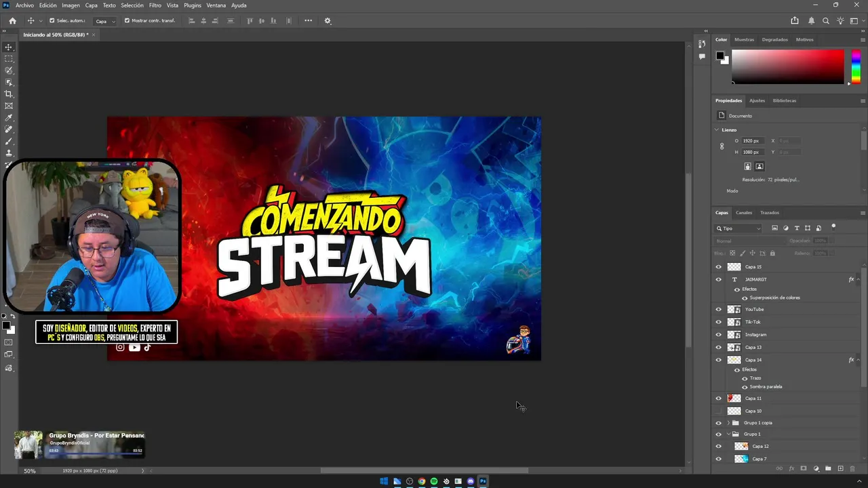Viewport: 868px width, 488px height.
Task: Select the Rectangular Marquee tool
Action: [9, 59]
